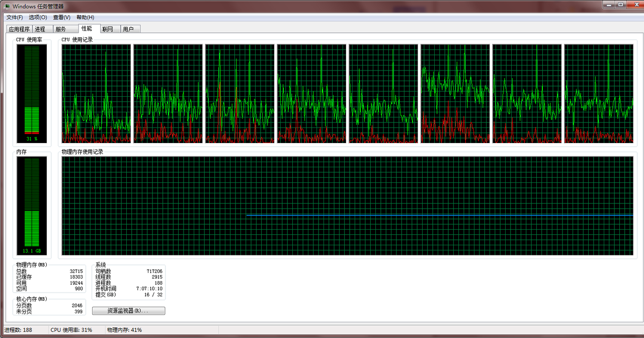Click the third CPU core history graph
This screenshot has width=644, height=338.
[240, 94]
